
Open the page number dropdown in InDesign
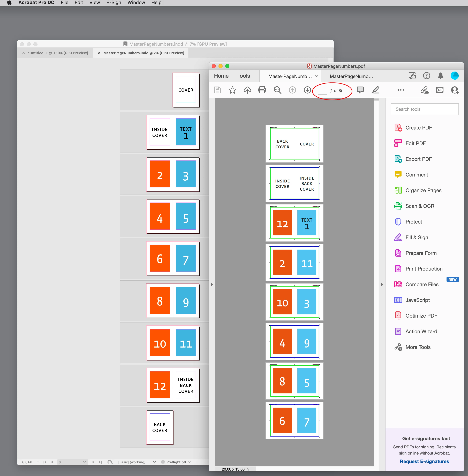point(85,462)
